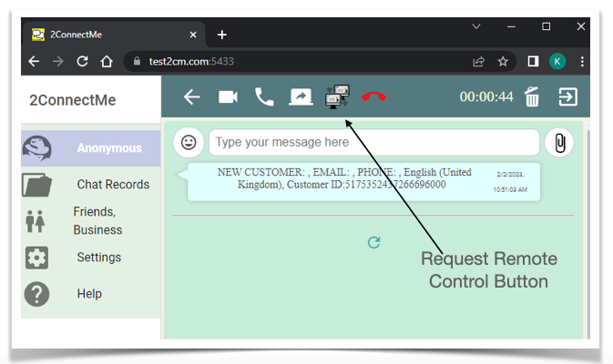
Task: Start a voice call with phone icon
Action: (264, 96)
